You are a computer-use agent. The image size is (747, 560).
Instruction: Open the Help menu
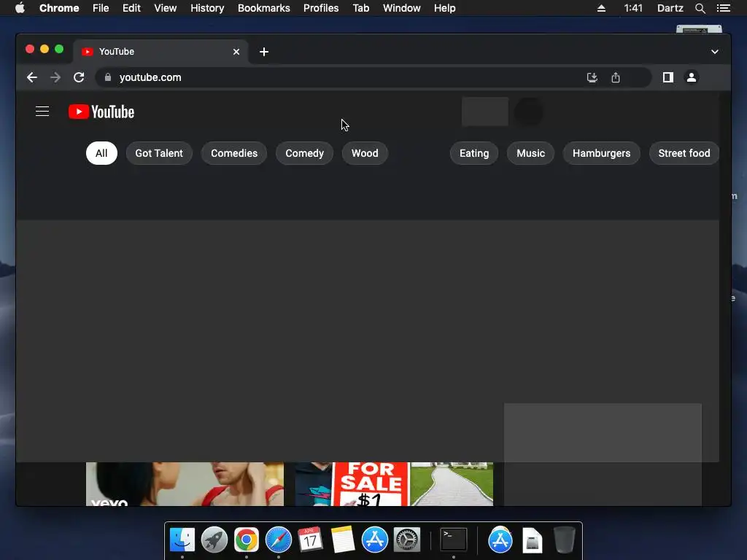pyautogui.click(x=444, y=8)
